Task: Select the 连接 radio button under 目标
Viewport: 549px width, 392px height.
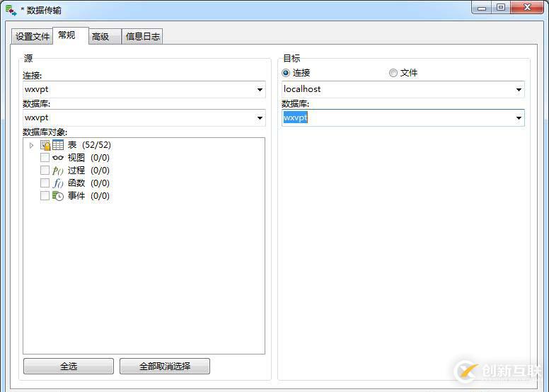Action: click(286, 73)
